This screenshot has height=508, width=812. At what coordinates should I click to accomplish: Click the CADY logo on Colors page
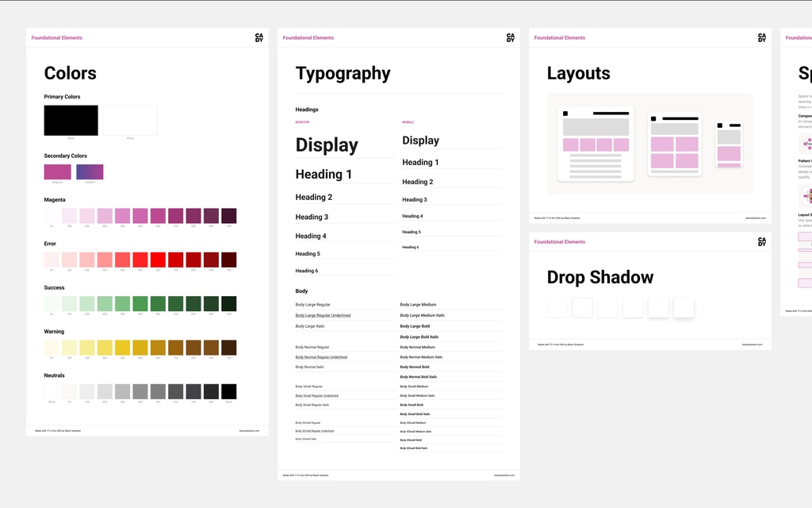[259, 38]
